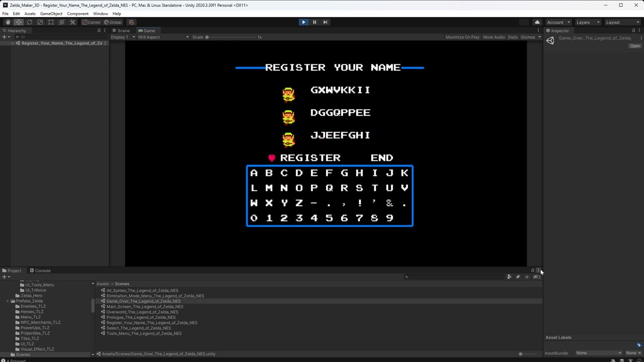Toggle pivot mode Center button
This screenshot has height=362, width=644.
[x=92, y=22]
